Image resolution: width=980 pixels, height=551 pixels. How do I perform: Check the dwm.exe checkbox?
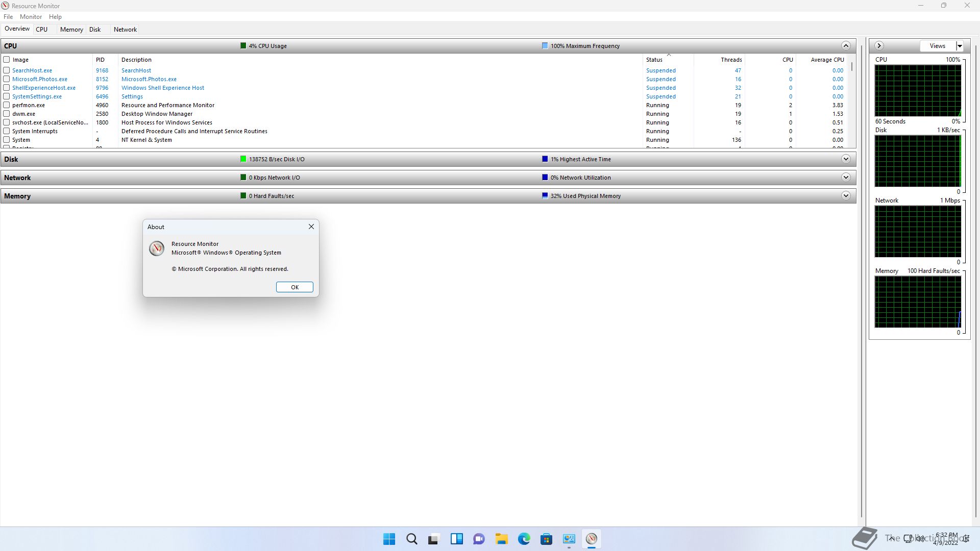(7, 114)
